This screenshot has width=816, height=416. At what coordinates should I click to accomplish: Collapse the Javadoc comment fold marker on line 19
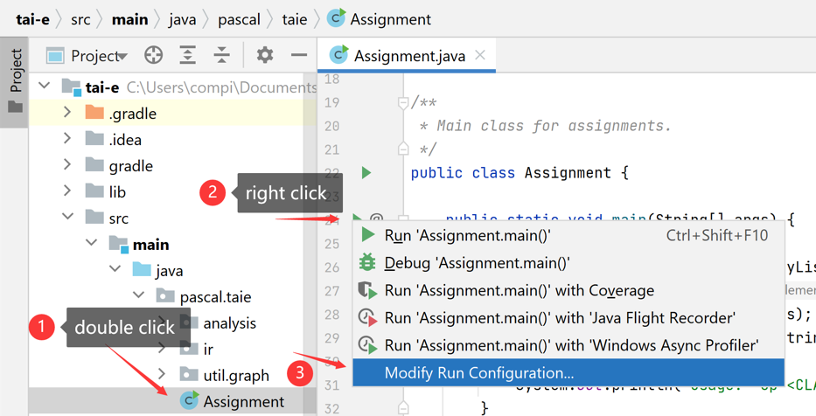(x=403, y=103)
